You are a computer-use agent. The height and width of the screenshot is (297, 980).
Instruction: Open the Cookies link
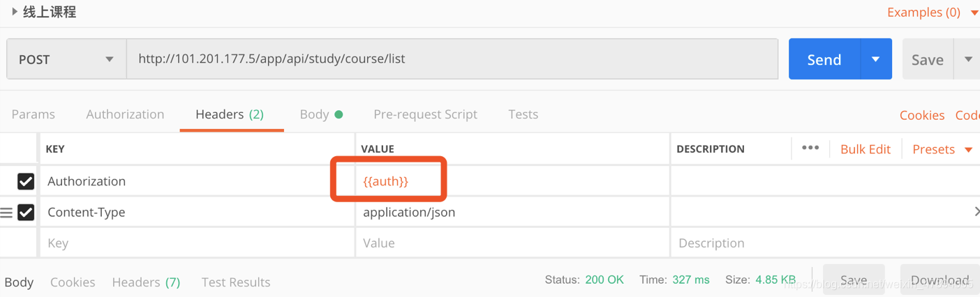click(921, 116)
